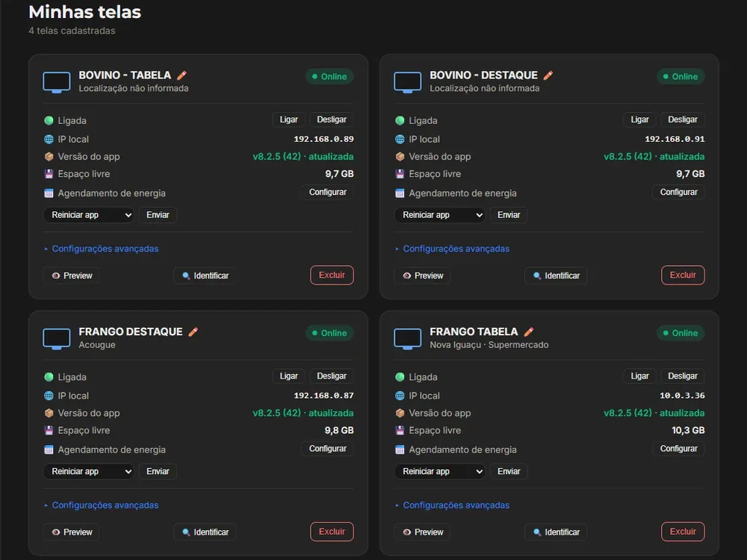Click Ligar for FRANGO TABELA screen
747x560 pixels.
point(639,376)
